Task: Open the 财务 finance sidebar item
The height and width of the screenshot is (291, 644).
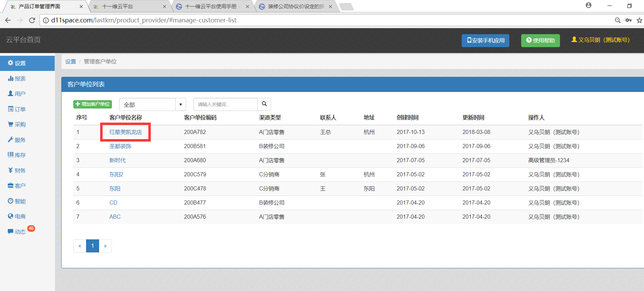Action: [17, 170]
